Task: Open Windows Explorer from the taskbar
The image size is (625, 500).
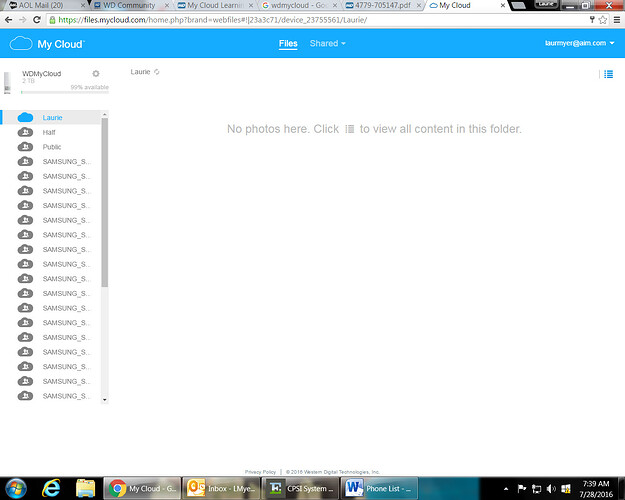Action: [85, 488]
